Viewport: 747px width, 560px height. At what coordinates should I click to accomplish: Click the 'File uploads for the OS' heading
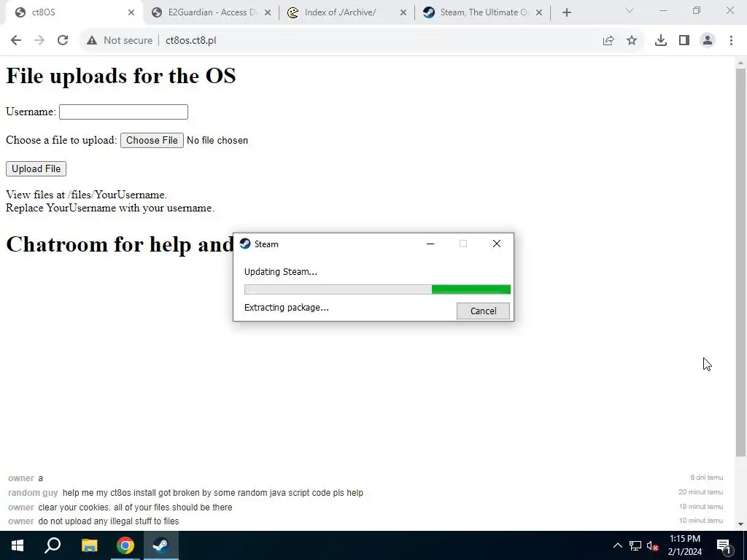121,76
